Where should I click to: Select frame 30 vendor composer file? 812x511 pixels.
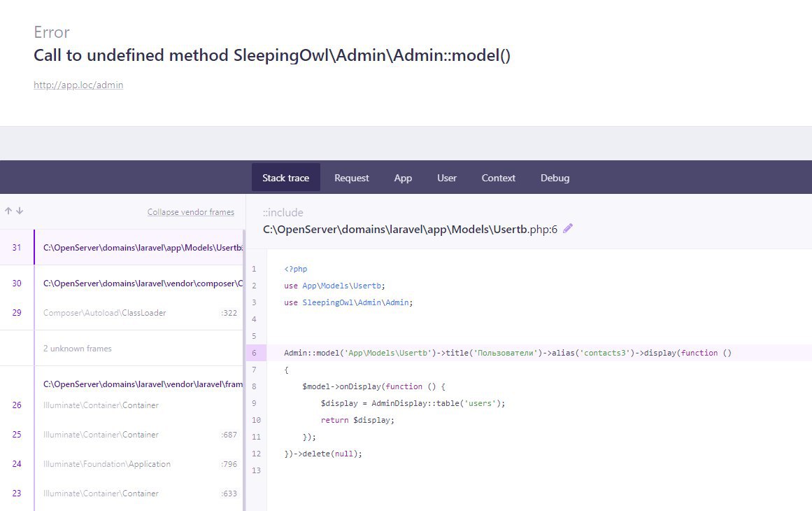click(x=122, y=283)
